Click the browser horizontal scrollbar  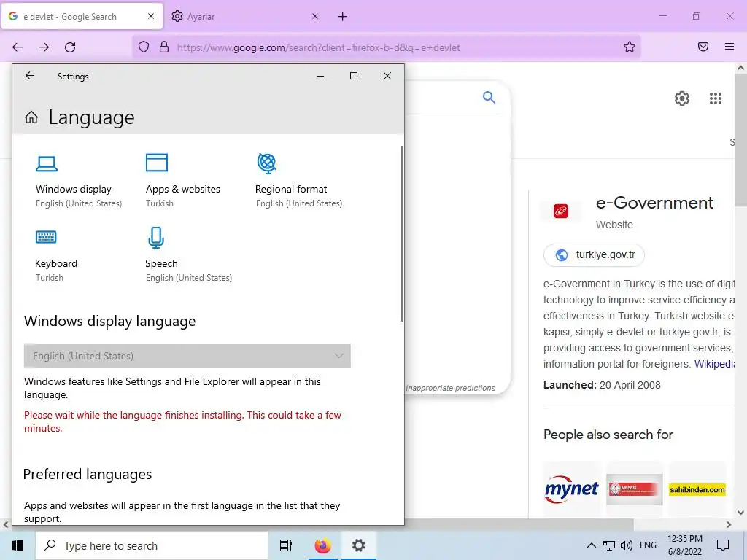pyautogui.click(x=519, y=524)
